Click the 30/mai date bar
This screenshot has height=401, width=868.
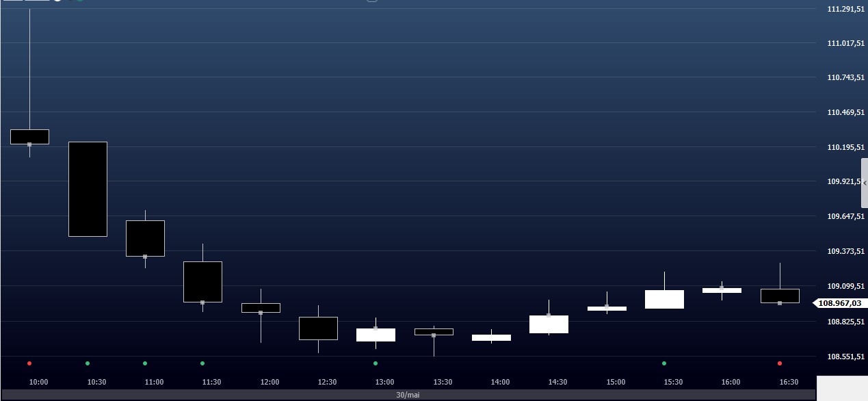[x=408, y=396]
